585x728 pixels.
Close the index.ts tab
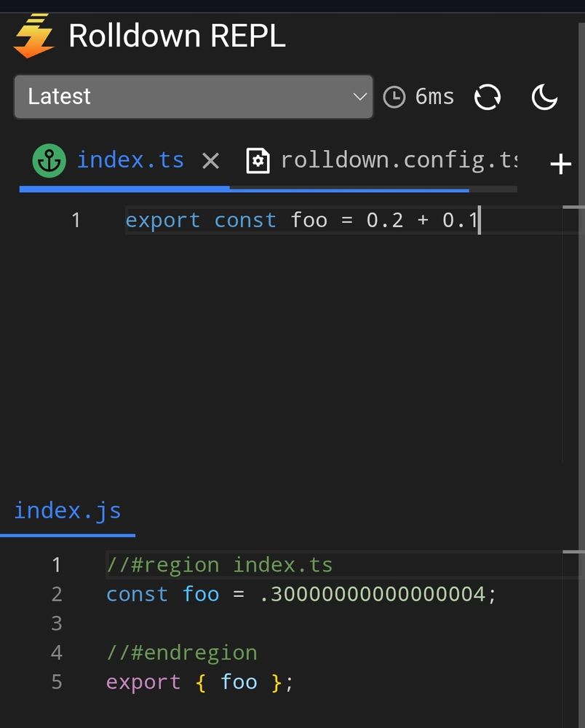(210, 161)
